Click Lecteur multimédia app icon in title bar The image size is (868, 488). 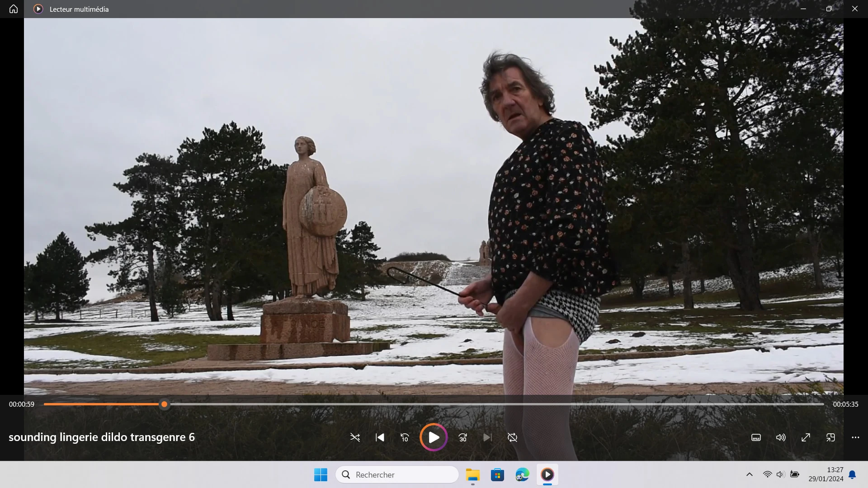tap(38, 9)
